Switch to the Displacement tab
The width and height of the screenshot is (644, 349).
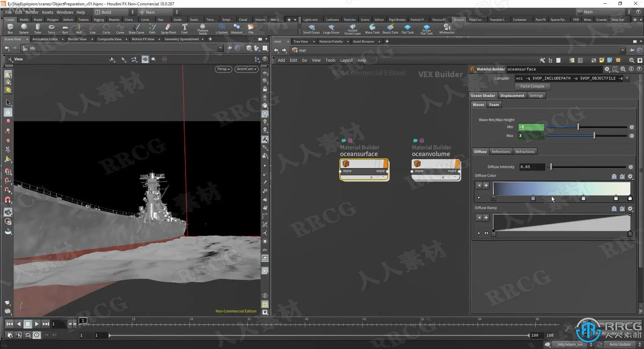pos(512,96)
